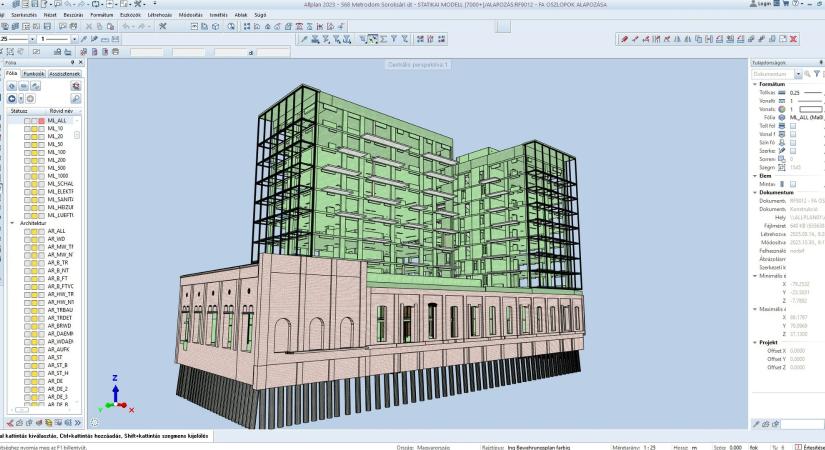Click the pick-properties pipette icon at the bottom right
This screenshot has width=825, height=450.
click(x=756, y=424)
